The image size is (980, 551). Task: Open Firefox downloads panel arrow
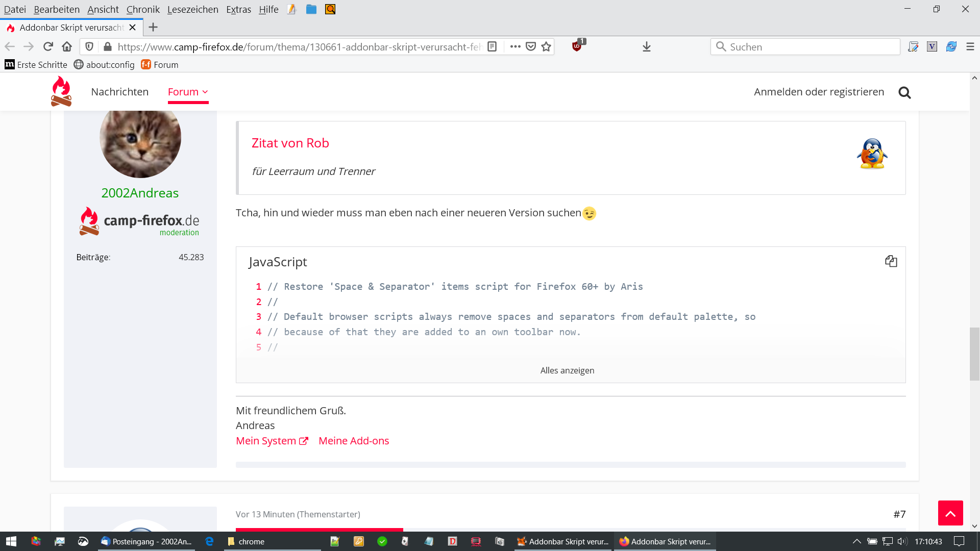coord(646,47)
